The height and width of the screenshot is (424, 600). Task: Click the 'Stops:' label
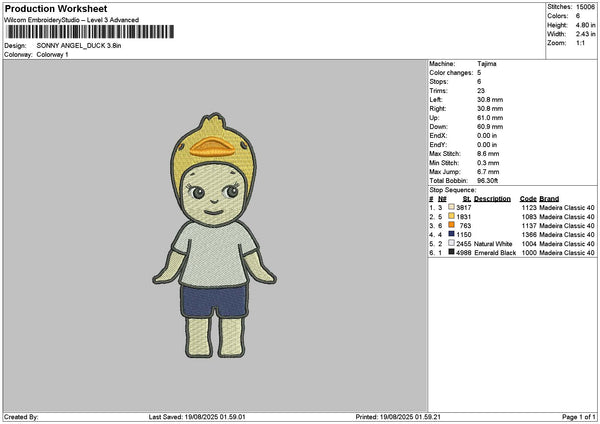(x=439, y=82)
